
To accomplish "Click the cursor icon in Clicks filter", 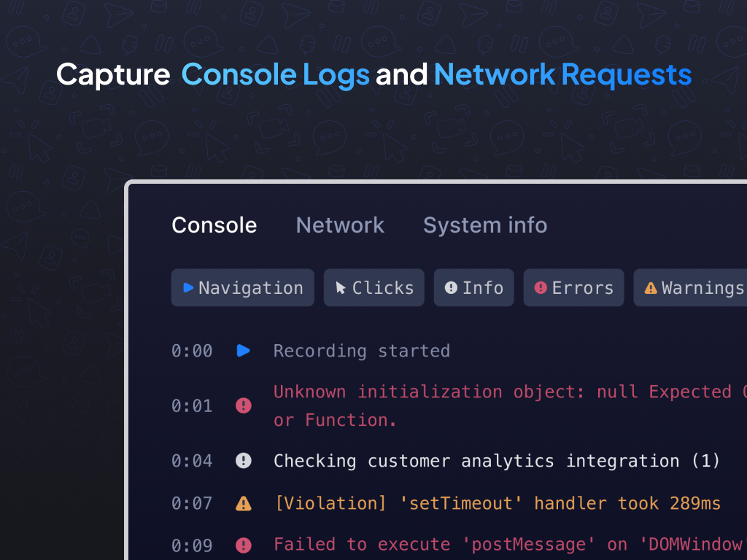I will point(341,288).
